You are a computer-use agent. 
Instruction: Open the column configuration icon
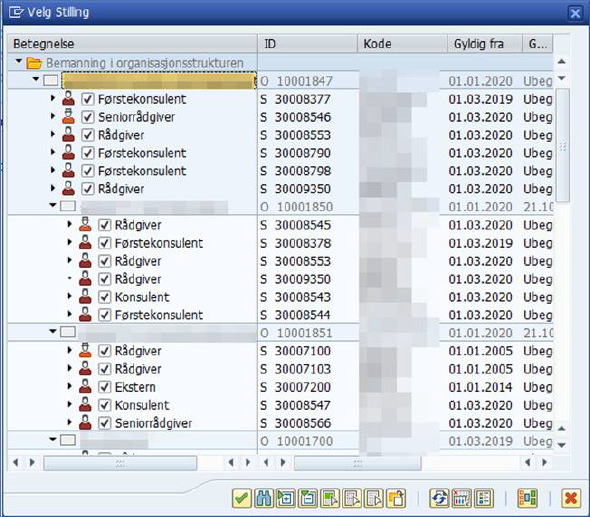(462, 499)
